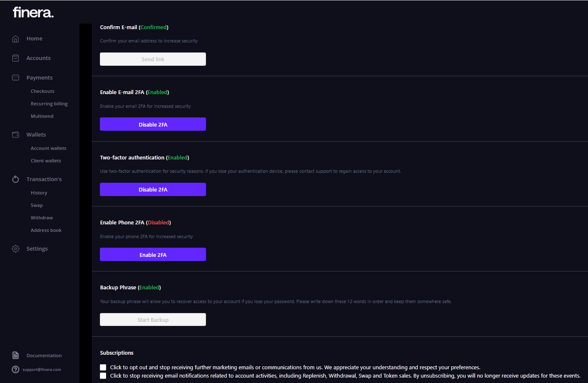The height and width of the screenshot is (383, 588).
Task: Click the support@finera.com email link
Action: (42, 370)
